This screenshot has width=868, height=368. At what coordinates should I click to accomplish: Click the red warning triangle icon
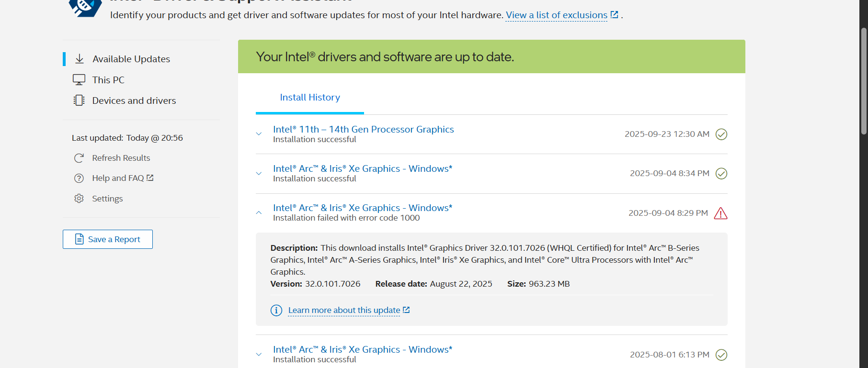[x=720, y=213]
